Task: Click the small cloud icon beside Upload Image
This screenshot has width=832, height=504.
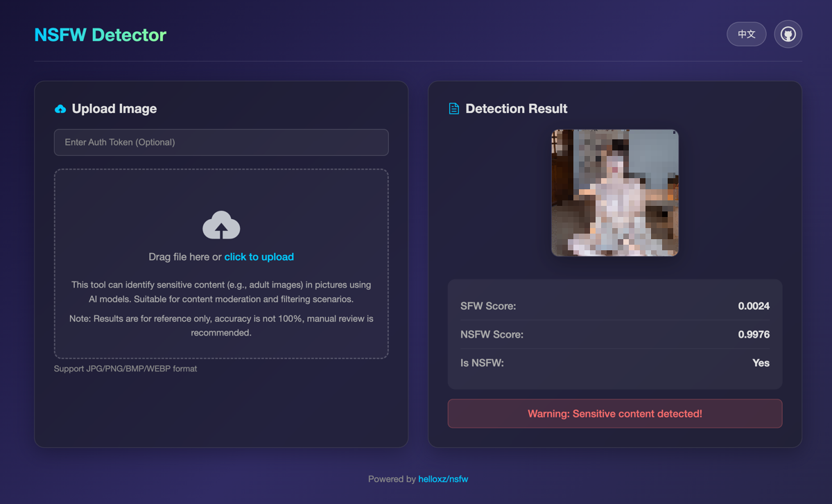Action: pos(60,109)
